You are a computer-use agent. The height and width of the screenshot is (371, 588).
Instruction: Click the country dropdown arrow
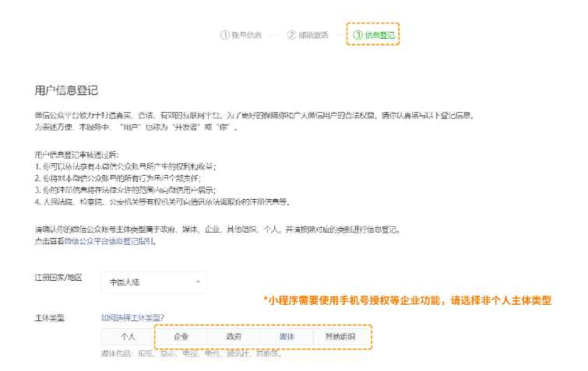pos(198,282)
